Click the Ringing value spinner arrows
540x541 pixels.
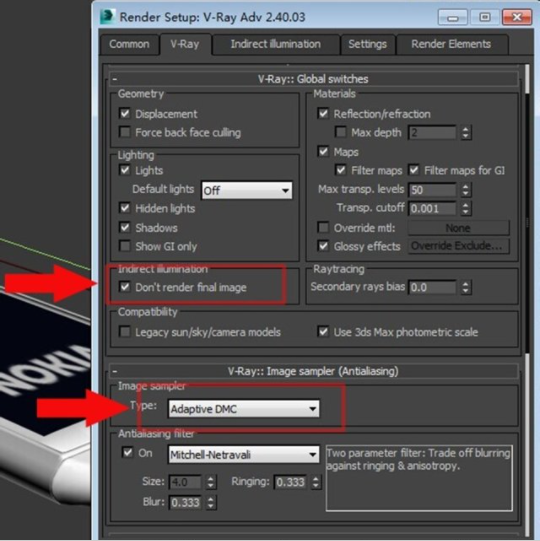coord(316,482)
